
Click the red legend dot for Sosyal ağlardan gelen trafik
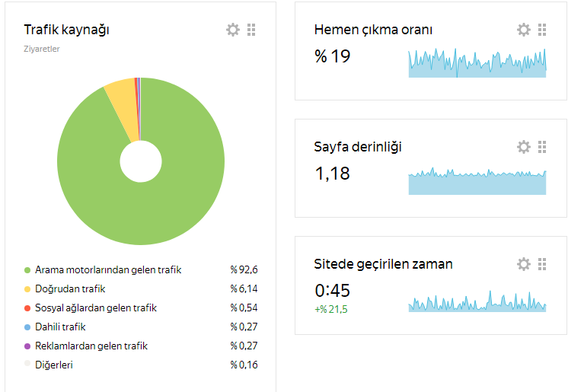27,308
